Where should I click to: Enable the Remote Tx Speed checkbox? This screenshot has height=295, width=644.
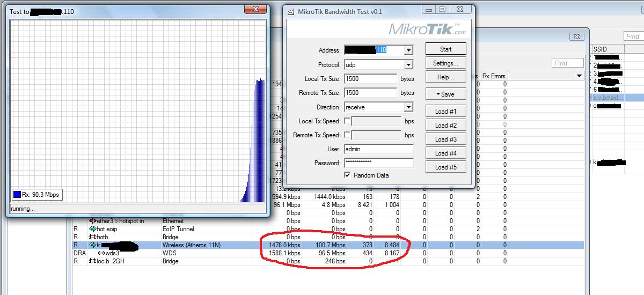[347, 135]
